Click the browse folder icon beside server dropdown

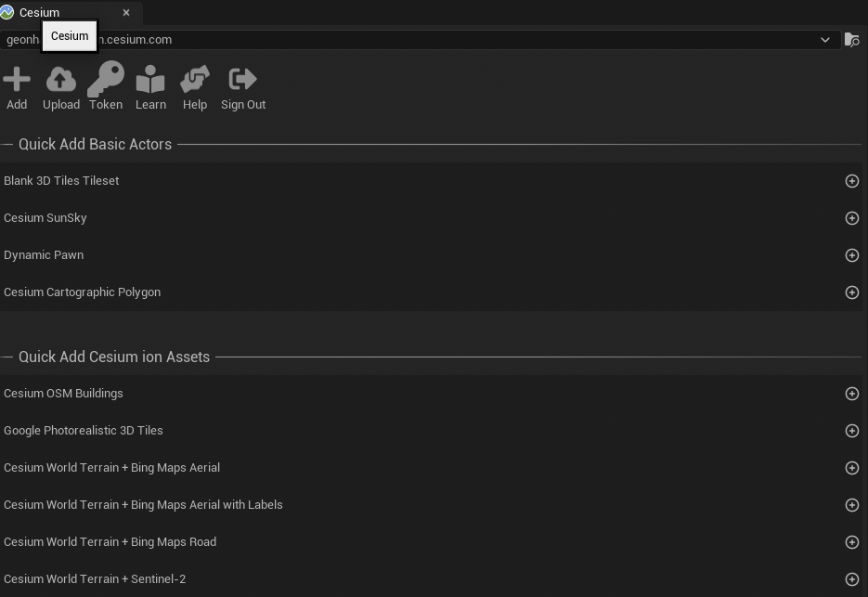click(x=851, y=40)
